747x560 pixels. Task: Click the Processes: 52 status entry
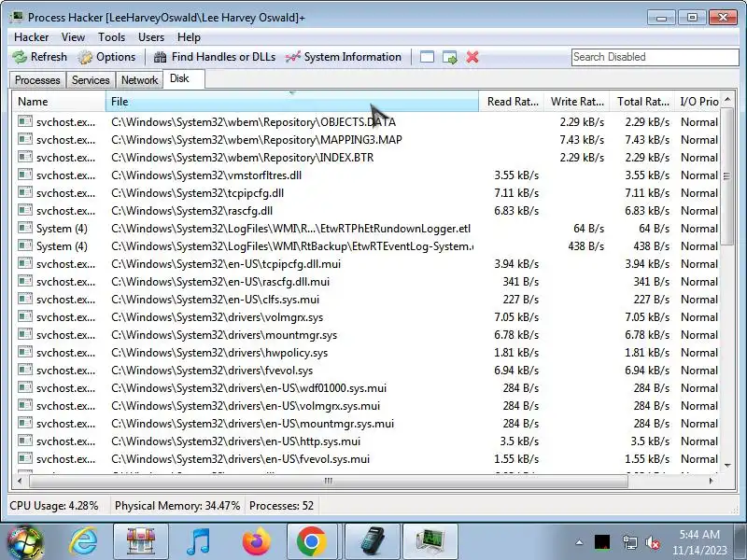point(281,506)
